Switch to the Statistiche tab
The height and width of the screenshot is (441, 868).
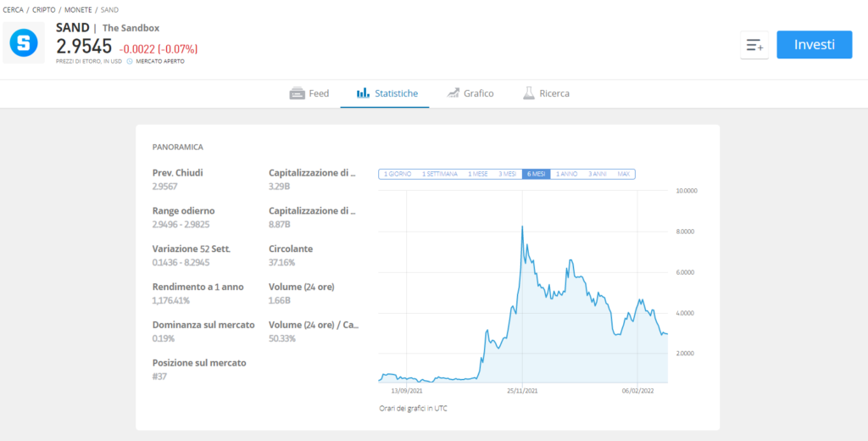[x=385, y=93]
